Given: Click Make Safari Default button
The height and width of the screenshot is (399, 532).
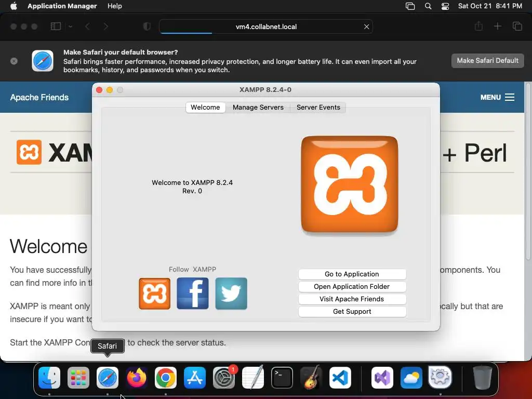Looking at the screenshot, I should [487, 61].
